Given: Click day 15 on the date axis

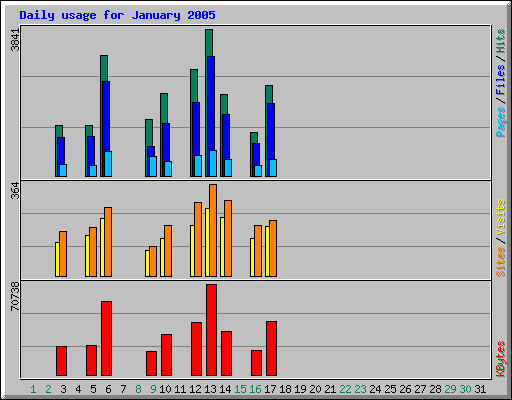Looking at the screenshot, I should click(x=240, y=389).
